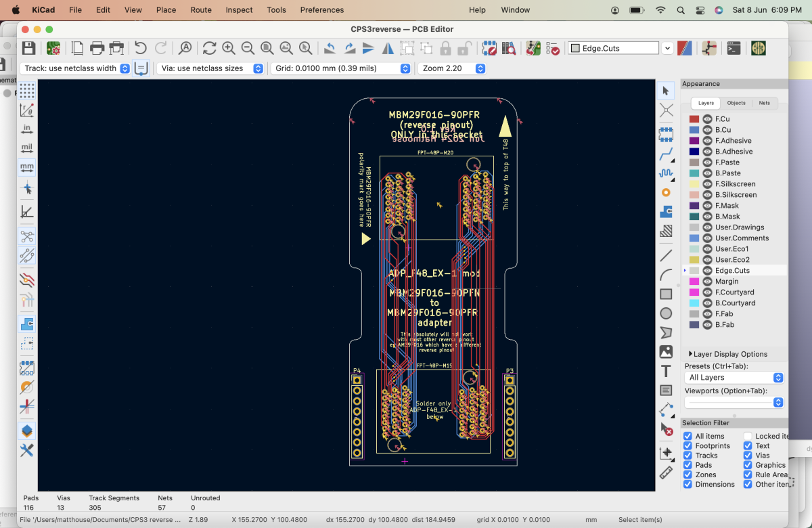The width and height of the screenshot is (812, 528).
Task: Open the Grid size dropdown
Action: (x=341, y=68)
